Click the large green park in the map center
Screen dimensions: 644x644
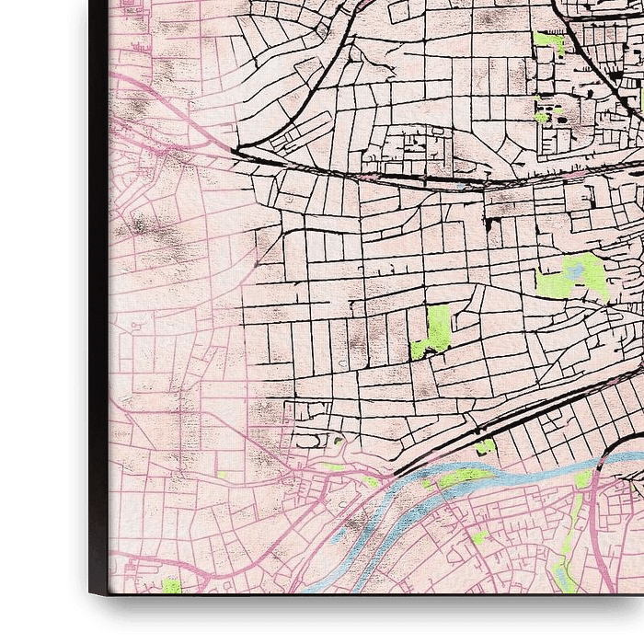(436, 331)
